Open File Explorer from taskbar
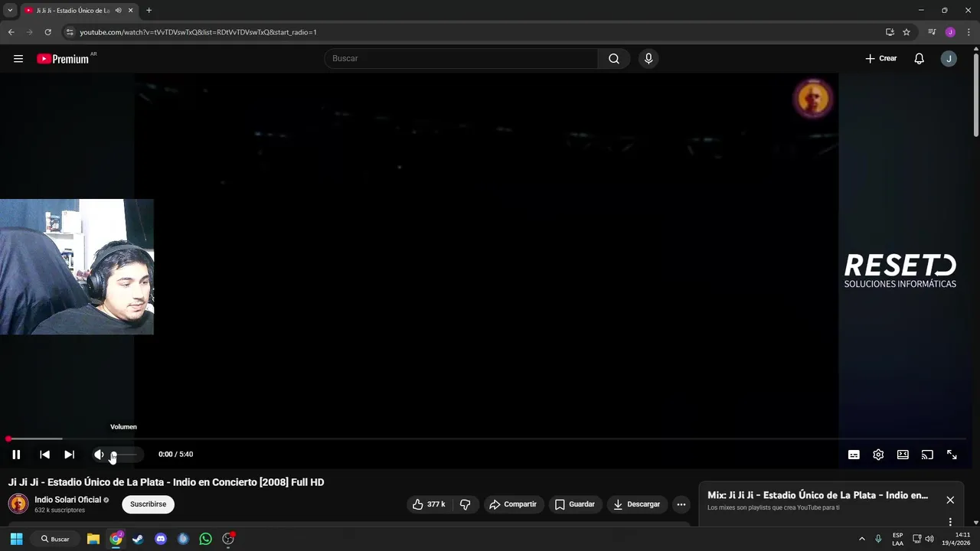This screenshot has width=980, height=551. coord(93,539)
